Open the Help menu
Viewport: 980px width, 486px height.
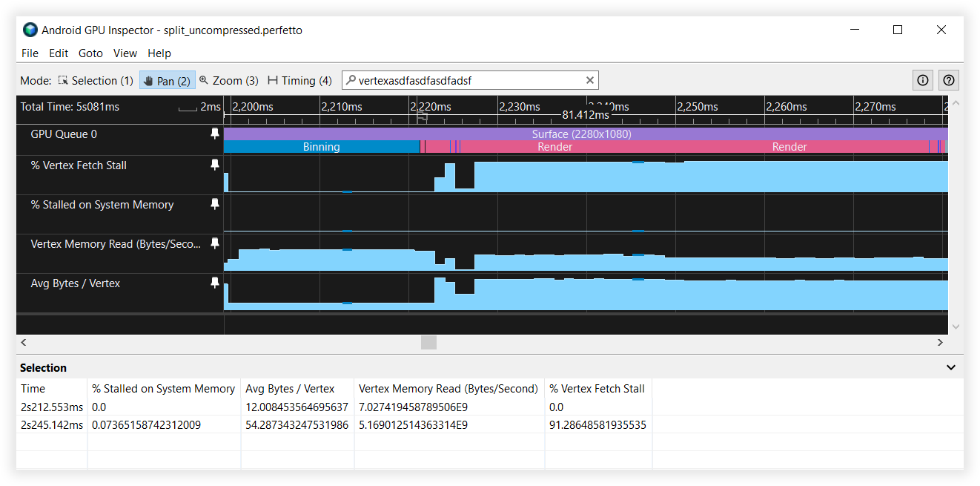coord(159,53)
